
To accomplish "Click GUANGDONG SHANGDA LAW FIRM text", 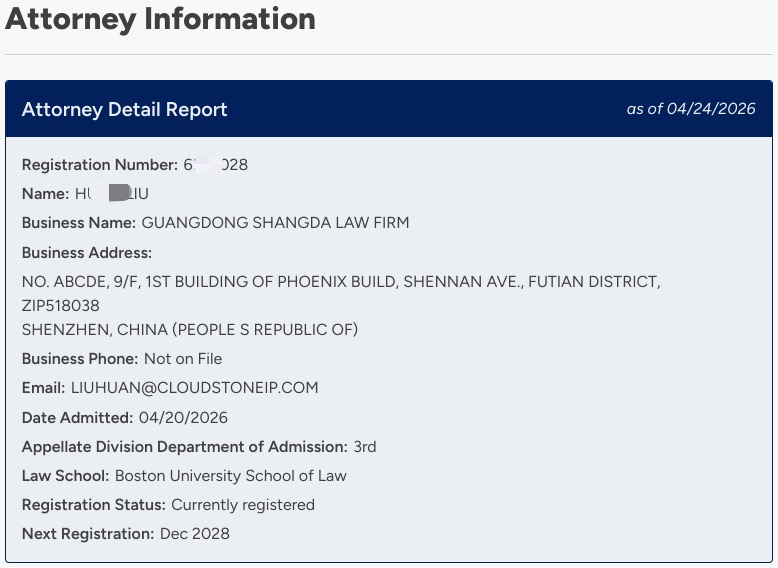I will [275, 223].
